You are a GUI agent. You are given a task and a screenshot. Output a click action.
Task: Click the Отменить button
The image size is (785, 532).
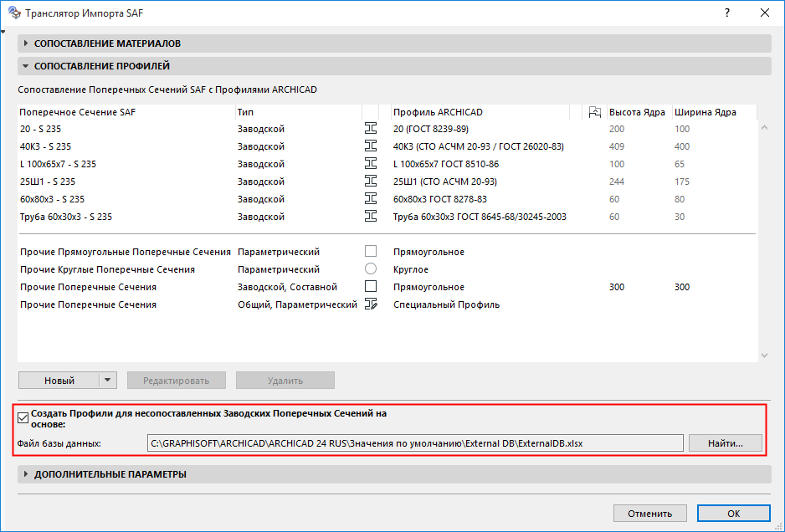(x=649, y=513)
